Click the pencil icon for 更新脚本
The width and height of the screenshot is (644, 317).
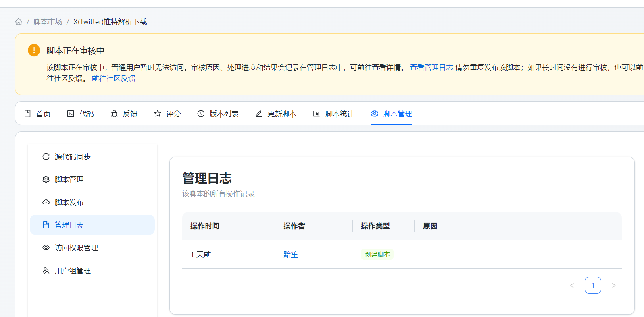pos(259,114)
